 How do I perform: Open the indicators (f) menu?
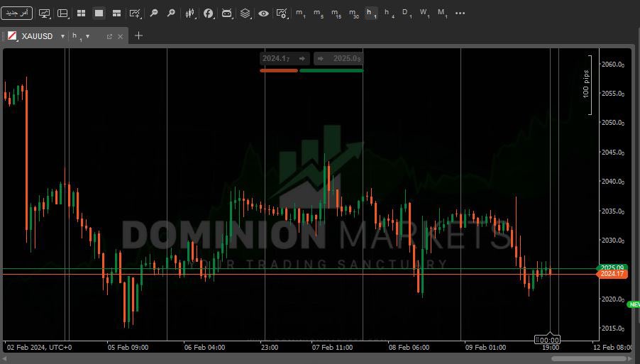[x=209, y=13]
